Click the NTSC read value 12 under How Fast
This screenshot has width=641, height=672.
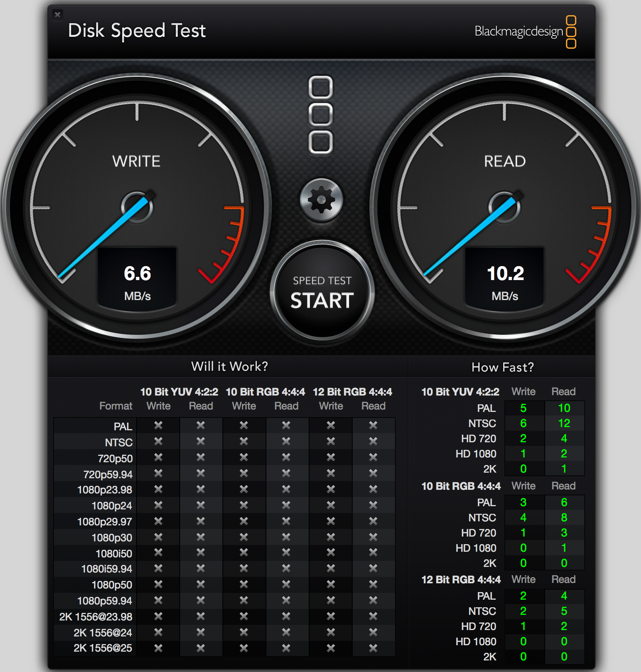[x=564, y=423]
